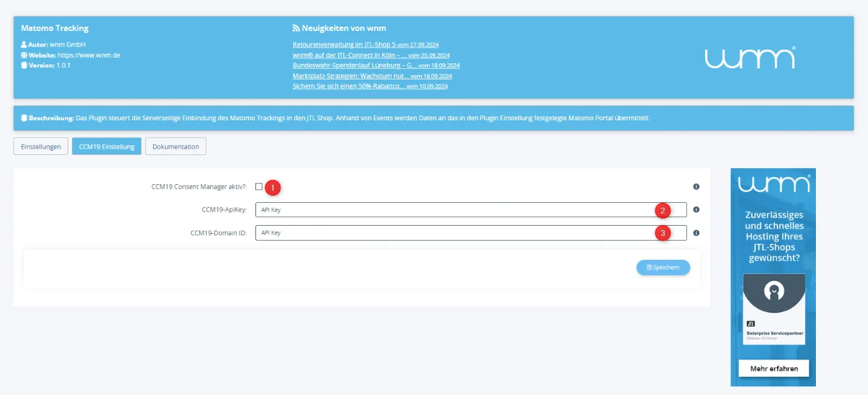868x395 pixels.
Task: Click the CCM19-Domain ID label text
Action: point(218,233)
